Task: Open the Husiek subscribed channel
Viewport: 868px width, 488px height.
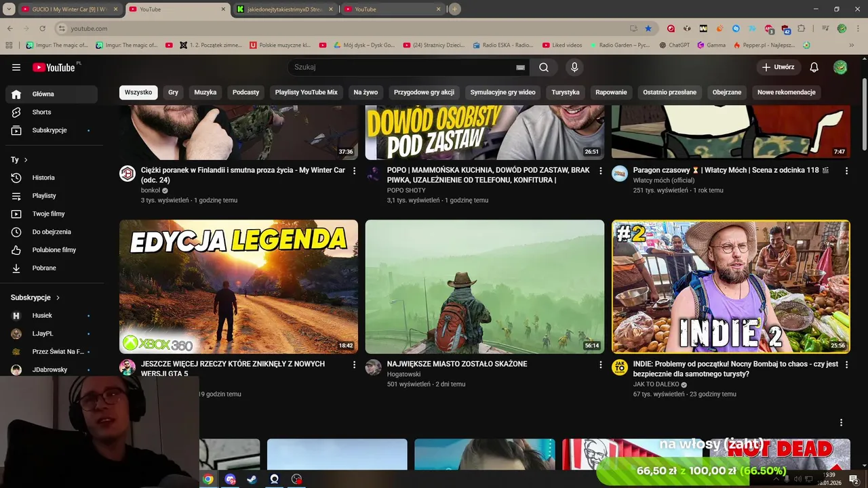Action: 52,316
